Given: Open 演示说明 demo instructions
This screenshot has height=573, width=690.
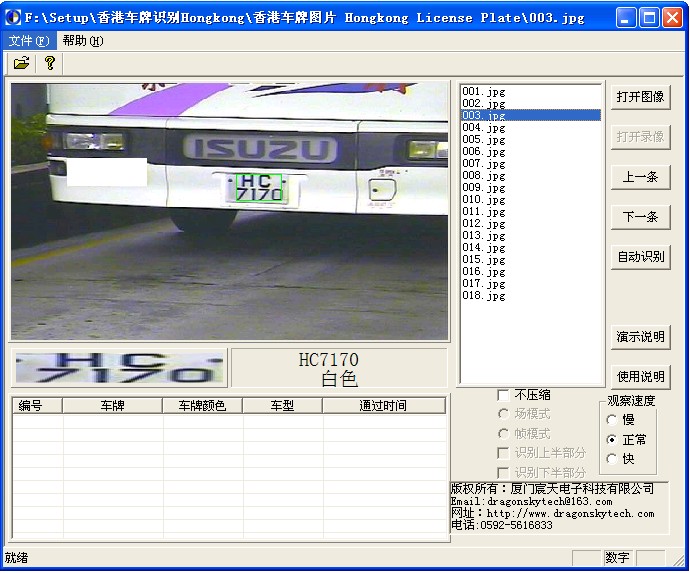Looking at the screenshot, I should coord(640,337).
